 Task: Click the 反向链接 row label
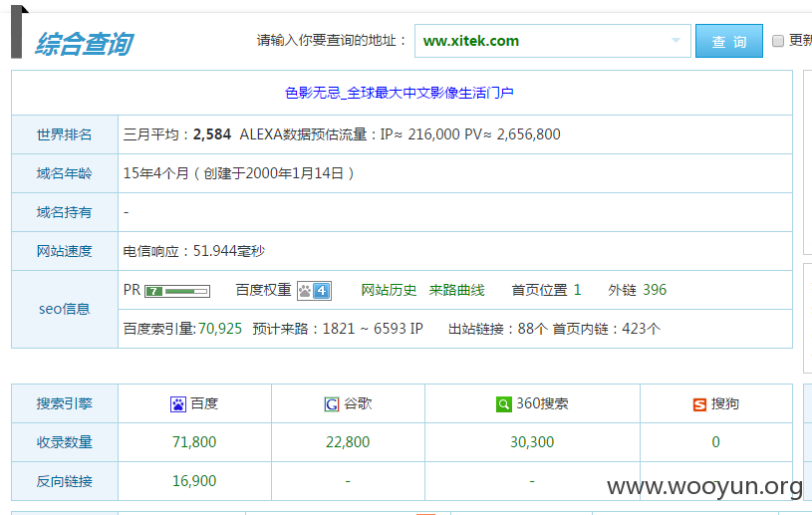[x=64, y=481]
